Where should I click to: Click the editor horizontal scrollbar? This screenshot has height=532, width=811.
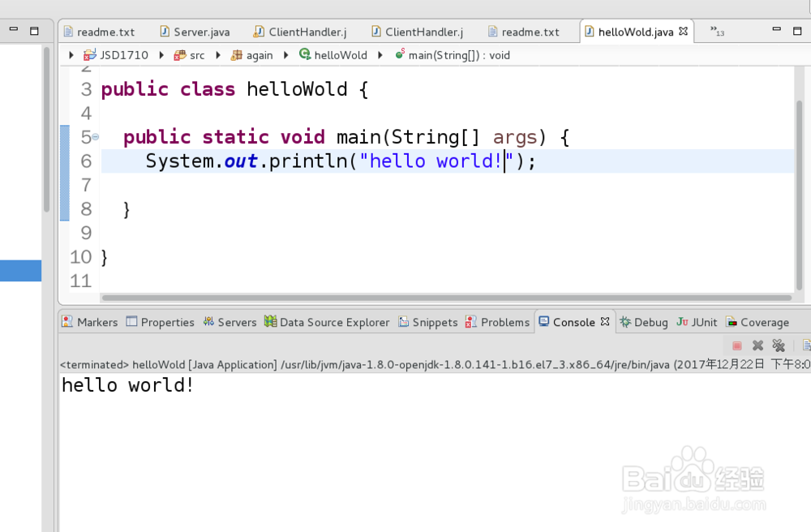tap(447, 298)
